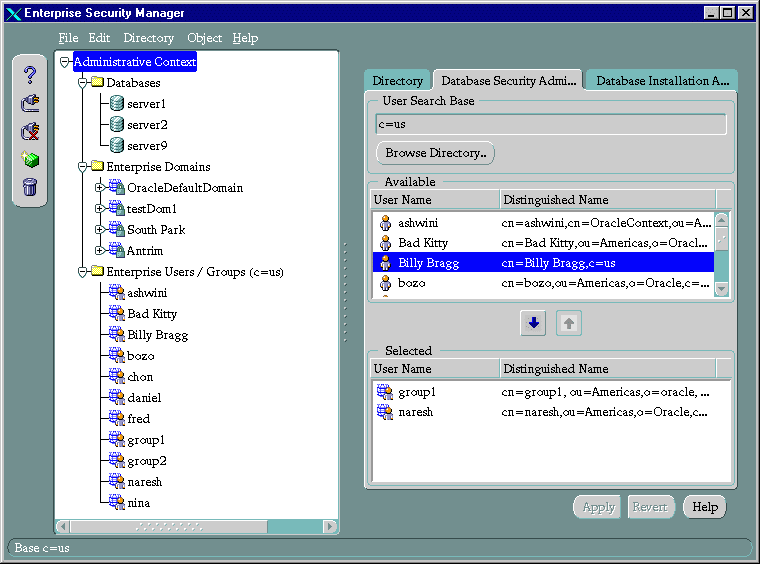Click the blue down arrow button

533,323
